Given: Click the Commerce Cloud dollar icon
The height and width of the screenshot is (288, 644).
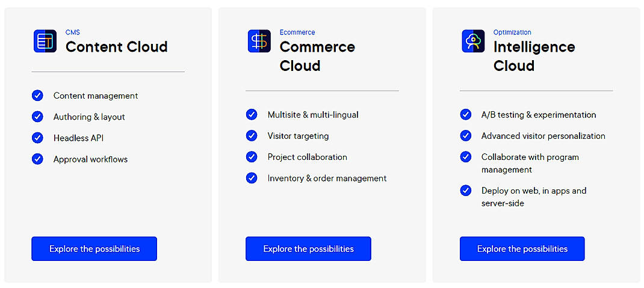Looking at the screenshot, I should tap(259, 41).
